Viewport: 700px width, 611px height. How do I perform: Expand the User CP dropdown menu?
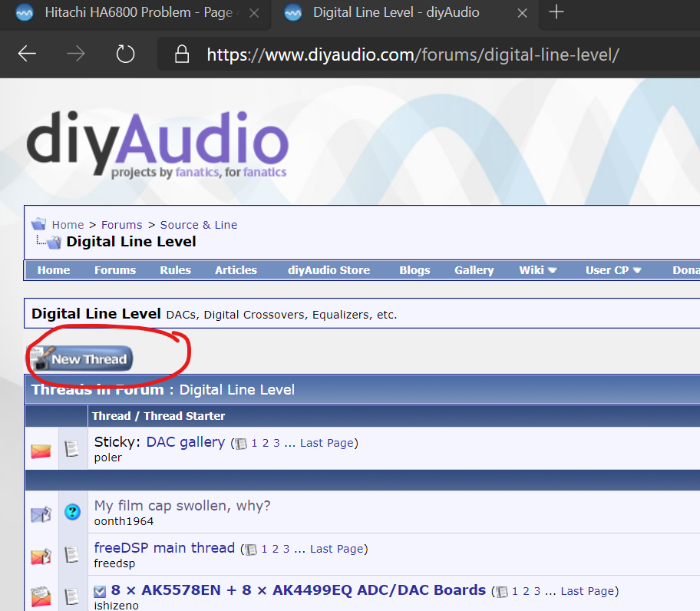coord(613,270)
